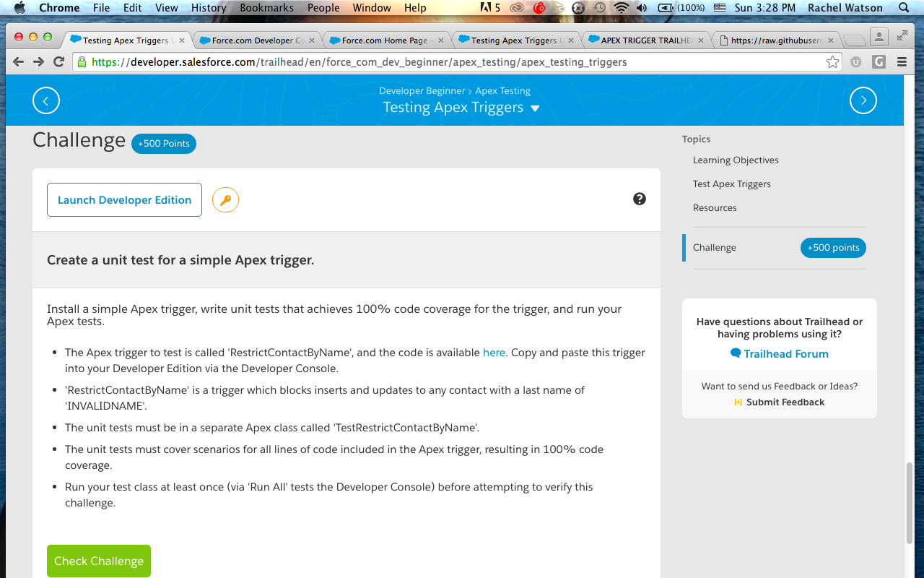Expand the Testing Apex Triggers title dropdown
Viewport: 924px width, 578px height.
click(535, 108)
